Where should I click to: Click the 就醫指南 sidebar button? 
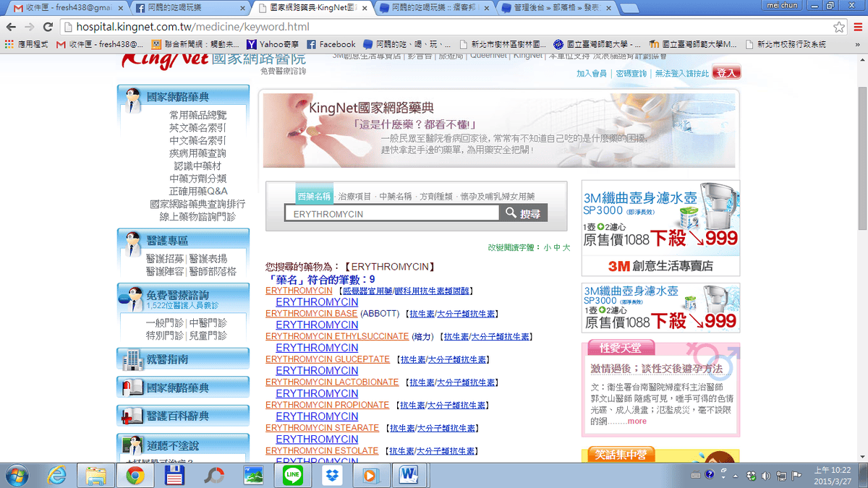click(x=183, y=359)
